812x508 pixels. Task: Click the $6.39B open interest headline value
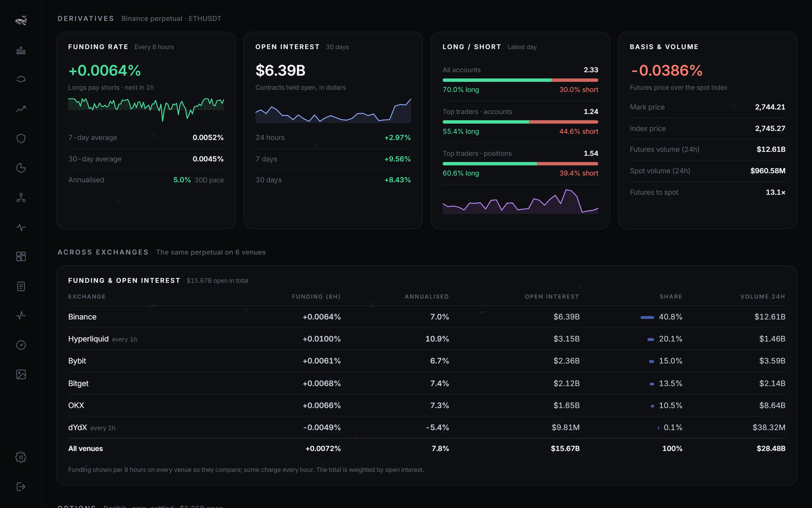(280, 71)
